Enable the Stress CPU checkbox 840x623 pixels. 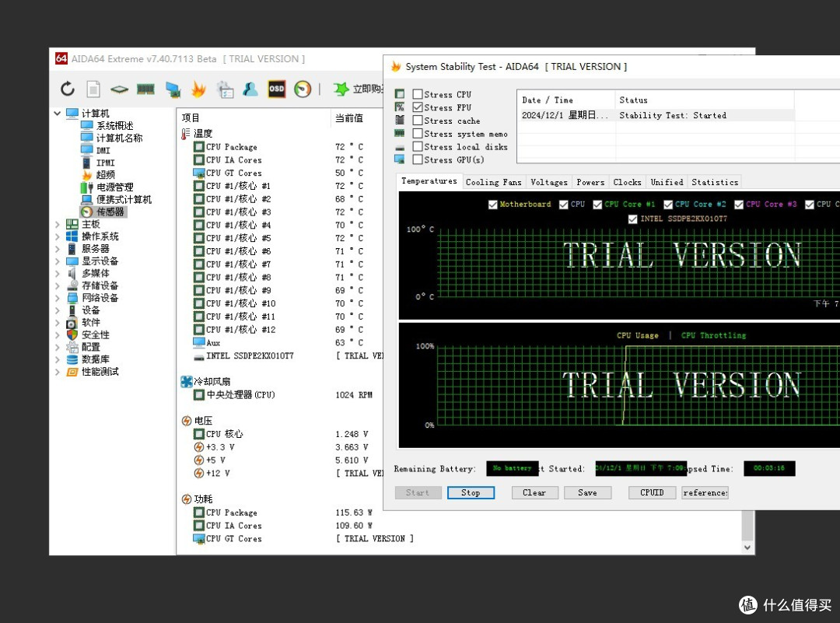tap(418, 94)
